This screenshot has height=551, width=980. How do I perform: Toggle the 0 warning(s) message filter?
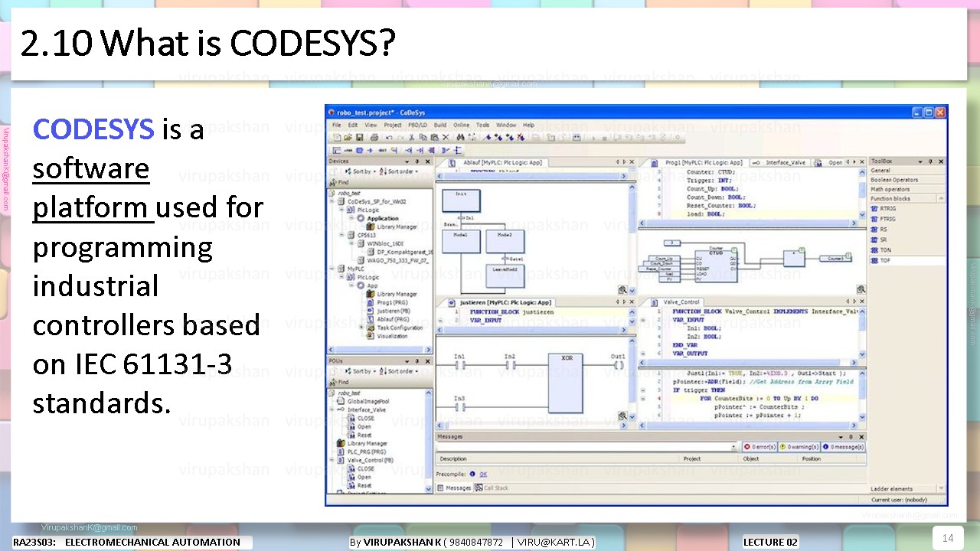pos(799,447)
